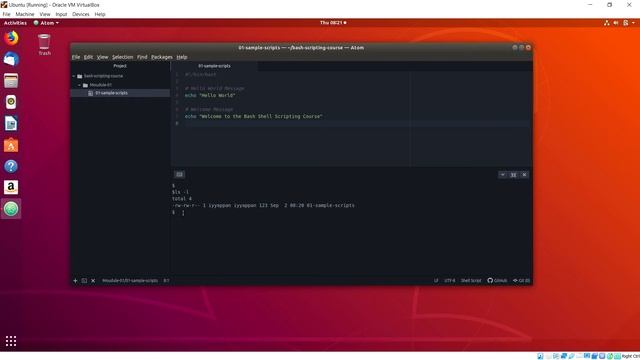Open the network icon in the top bar
This screenshot has width=640, height=360.
607,23
